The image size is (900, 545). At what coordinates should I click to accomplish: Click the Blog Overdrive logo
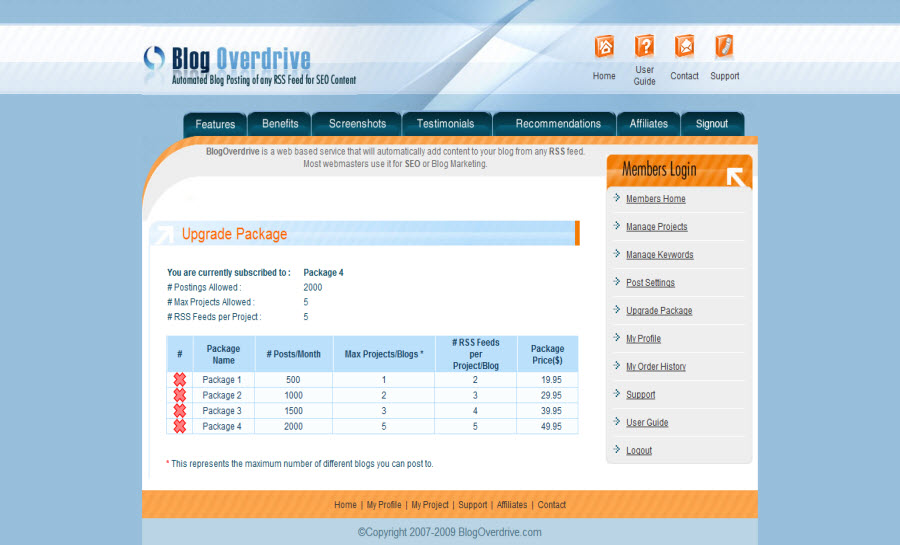(x=250, y=65)
